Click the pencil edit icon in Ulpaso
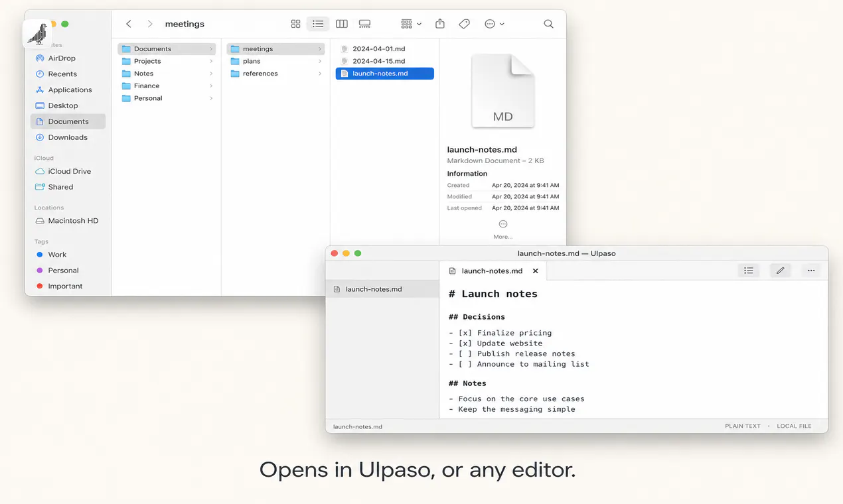This screenshot has height=504, width=843. (x=781, y=271)
